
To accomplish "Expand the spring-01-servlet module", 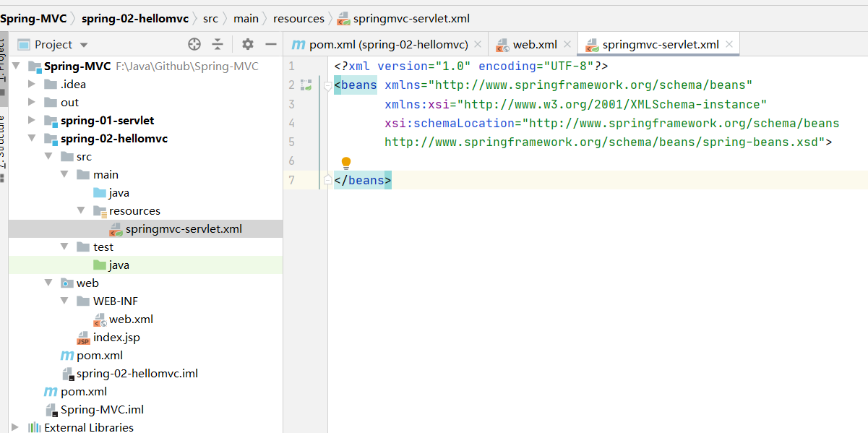I will [31, 121].
